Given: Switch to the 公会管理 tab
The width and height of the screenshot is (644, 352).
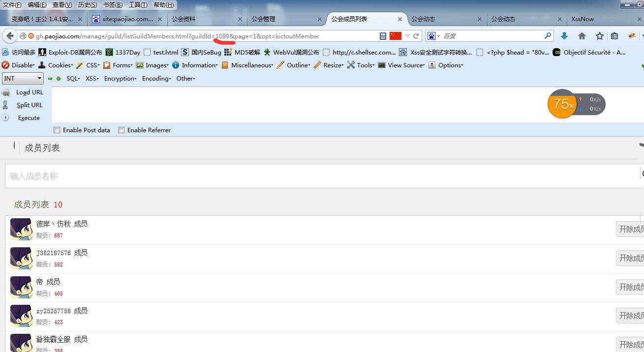Looking at the screenshot, I should click(286, 19).
